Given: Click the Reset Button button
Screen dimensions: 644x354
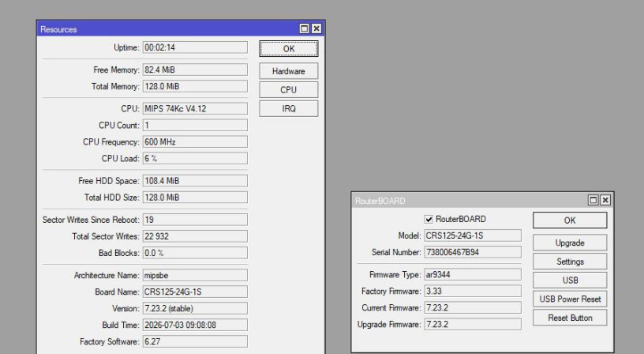Looking at the screenshot, I should tap(570, 318).
